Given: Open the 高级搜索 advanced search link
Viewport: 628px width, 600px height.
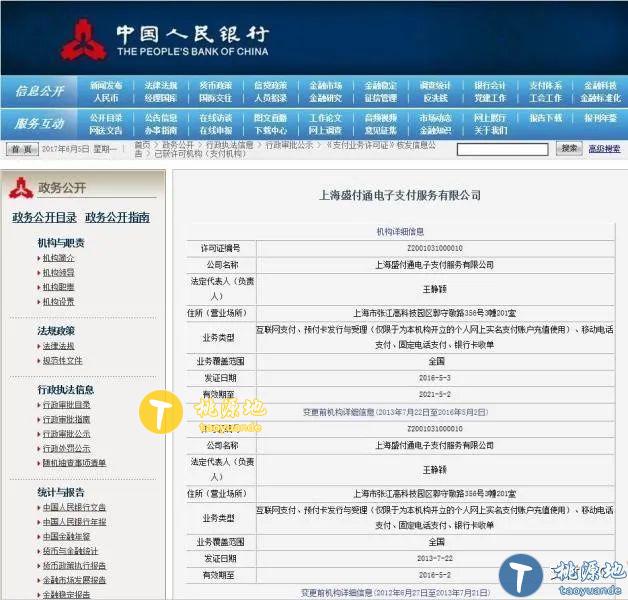Looking at the screenshot, I should click(604, 149).
